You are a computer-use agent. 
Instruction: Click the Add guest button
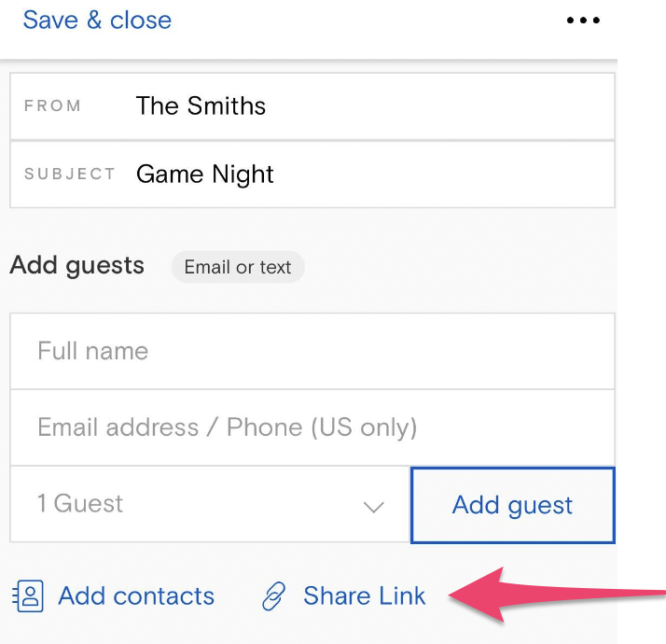513,505
